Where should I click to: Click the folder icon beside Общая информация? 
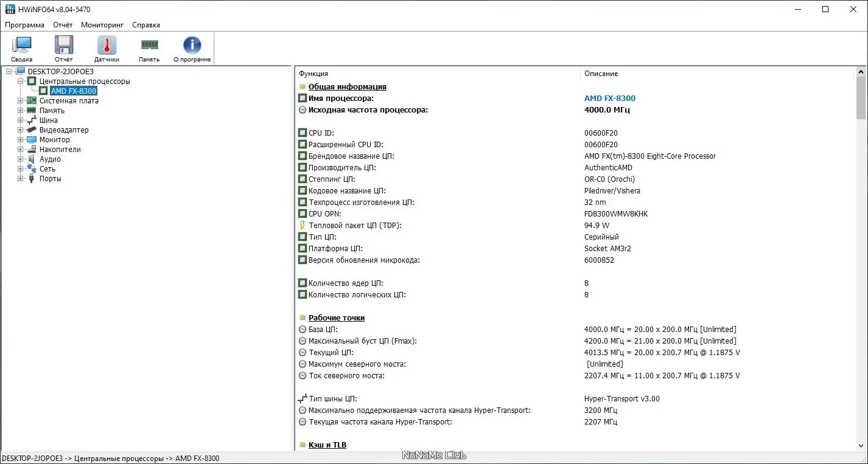(x=303, y=87)
